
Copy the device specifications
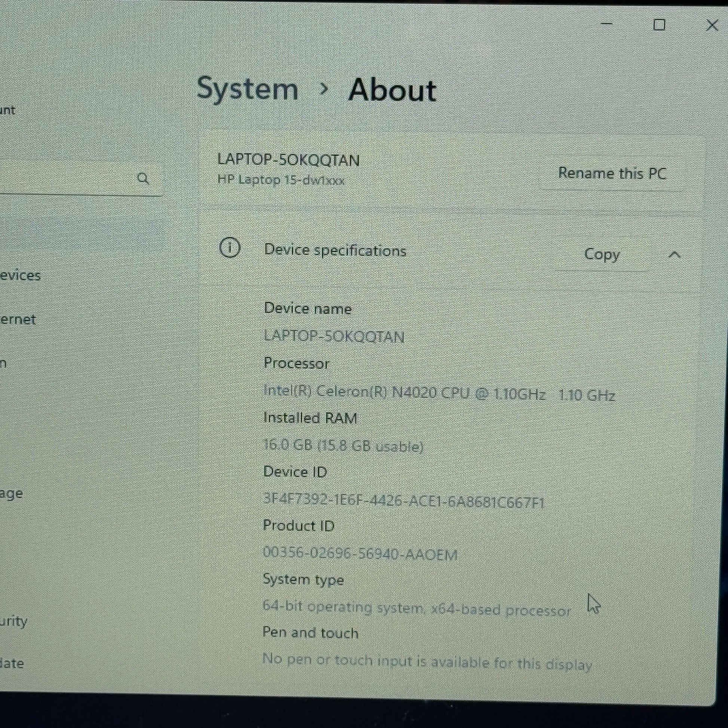602,255
